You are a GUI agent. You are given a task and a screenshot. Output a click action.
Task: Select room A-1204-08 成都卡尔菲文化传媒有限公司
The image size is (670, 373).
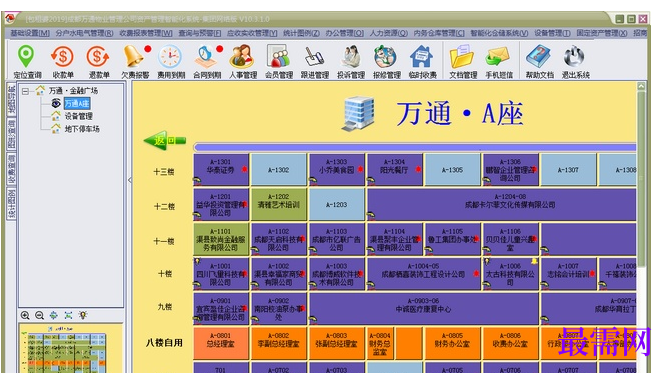click(502, 205)
